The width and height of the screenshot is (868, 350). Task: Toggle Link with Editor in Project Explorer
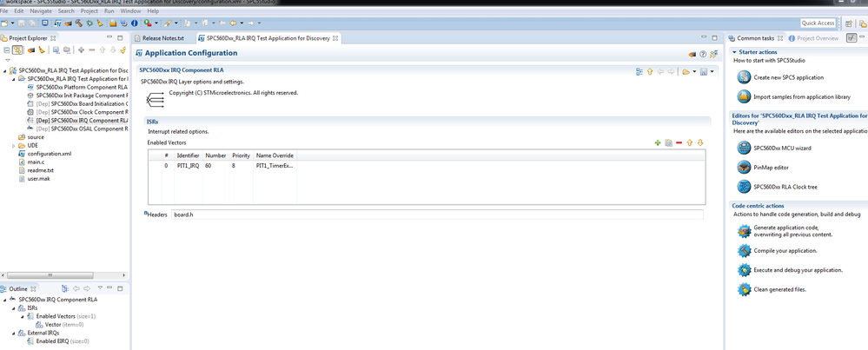point(17,50)
